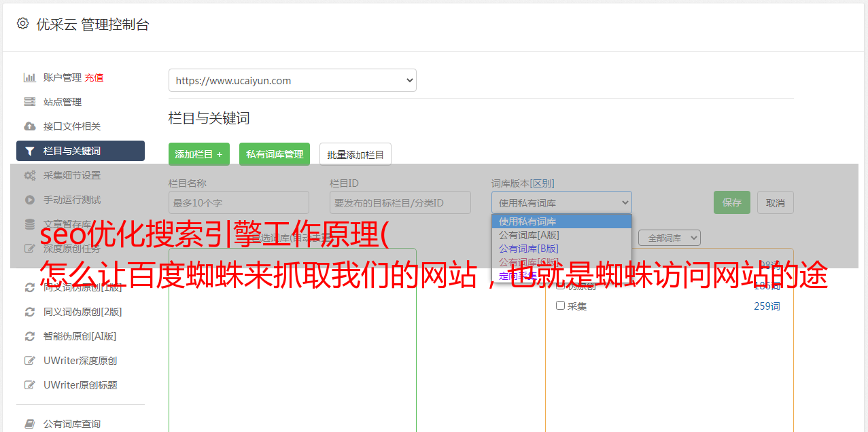Click the edit icon for UWriter原创标题

click(30, 385)
